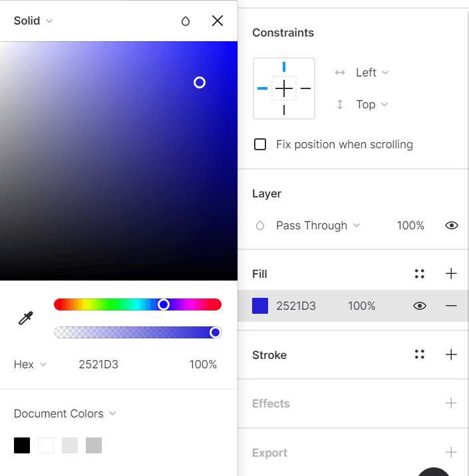
Task: Remove the 2521D3 fill
Action: 451,306
